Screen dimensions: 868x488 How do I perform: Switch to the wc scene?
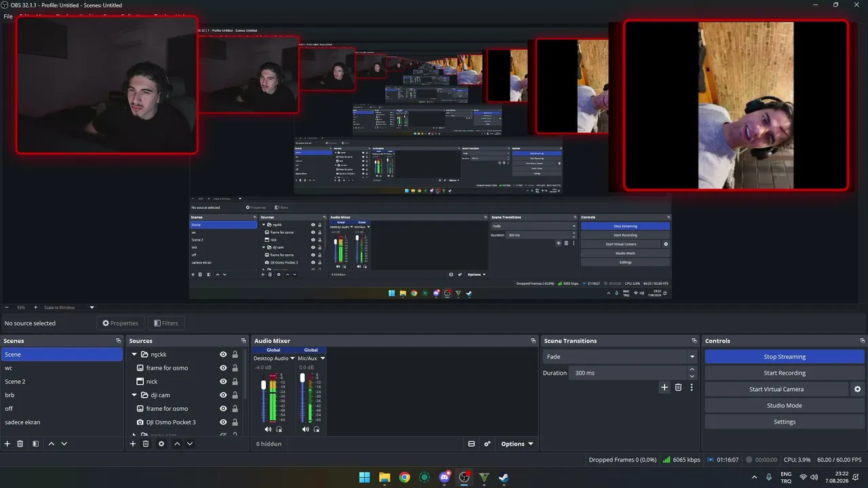coord(62,368)
